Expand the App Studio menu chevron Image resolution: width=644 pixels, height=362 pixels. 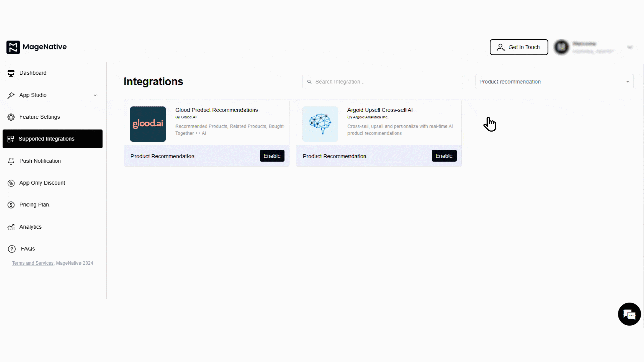(x=95, y=95)
